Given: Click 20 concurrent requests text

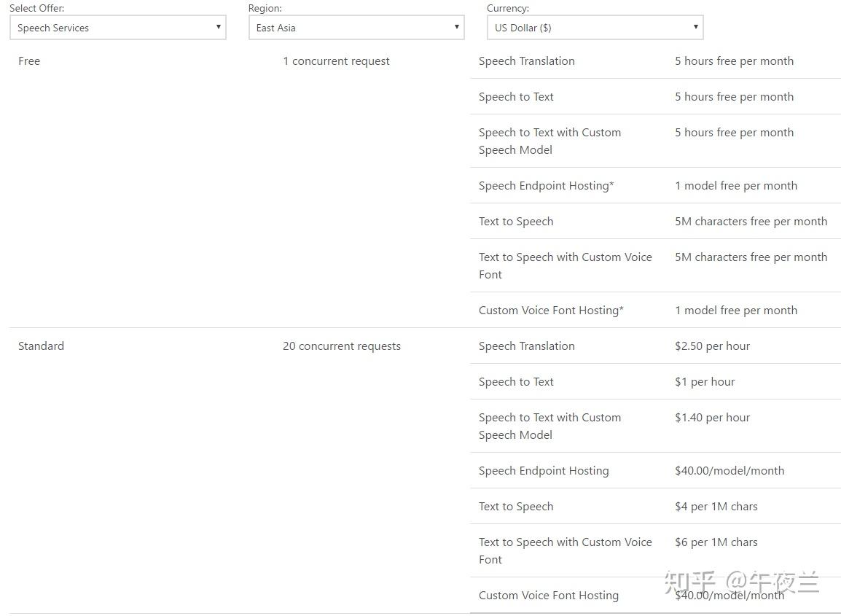Looking at the screenshot, I should 342,346.
